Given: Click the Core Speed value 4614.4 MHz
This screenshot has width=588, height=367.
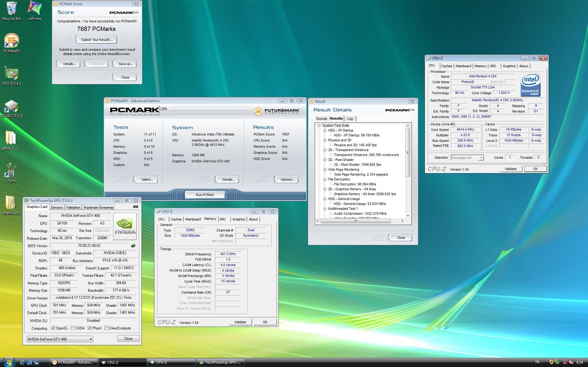Looking at the screenshot, I should 465,130.
